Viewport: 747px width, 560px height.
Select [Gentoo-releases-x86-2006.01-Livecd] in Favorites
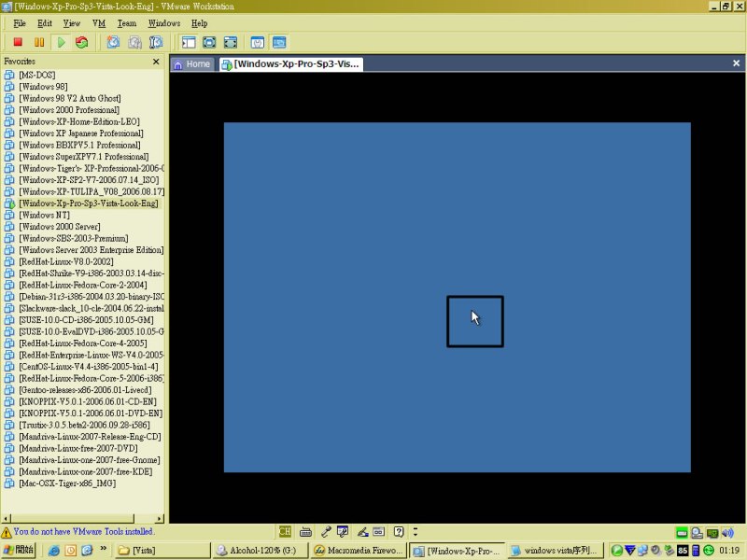click(85, 390)
